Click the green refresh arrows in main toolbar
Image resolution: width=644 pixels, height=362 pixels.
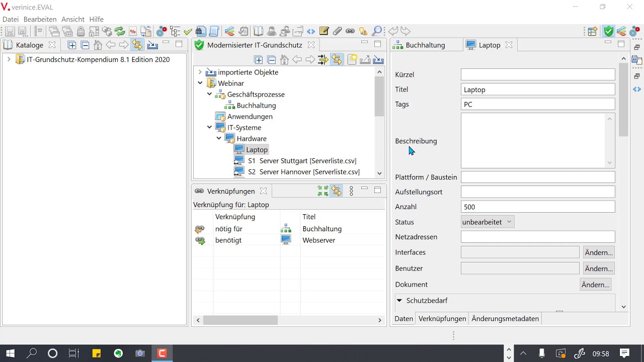point(120,31)
